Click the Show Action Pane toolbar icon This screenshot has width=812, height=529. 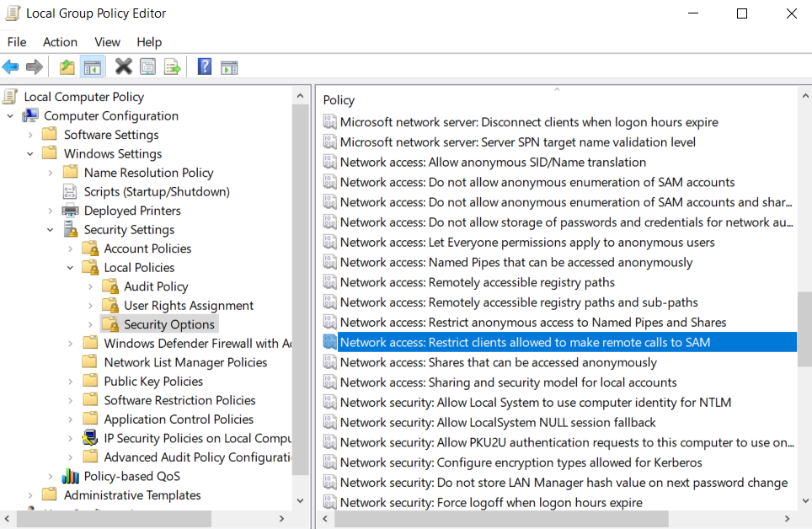coord(229,67)
